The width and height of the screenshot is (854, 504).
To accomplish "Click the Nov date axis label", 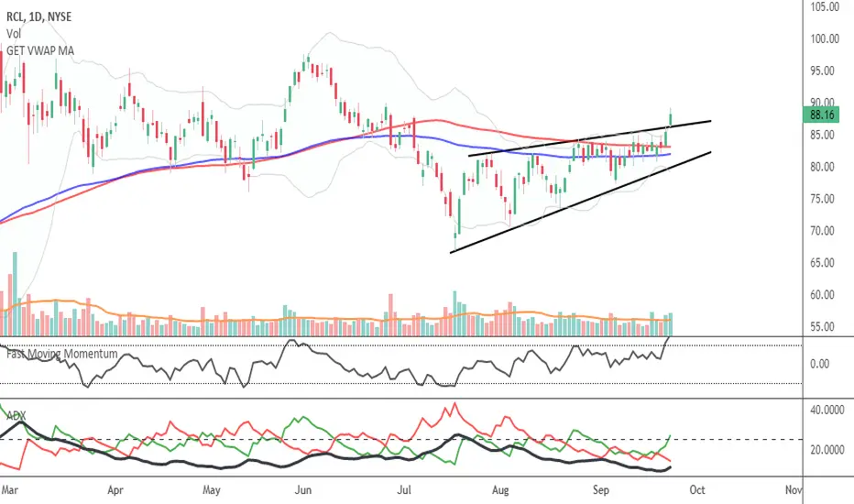I will (x=794, y=490).
